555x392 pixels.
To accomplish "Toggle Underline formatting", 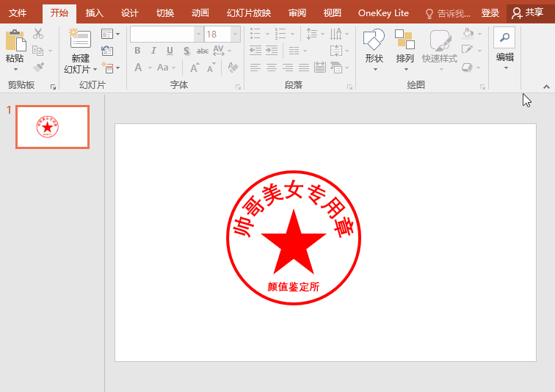I will tap(170, 51).
